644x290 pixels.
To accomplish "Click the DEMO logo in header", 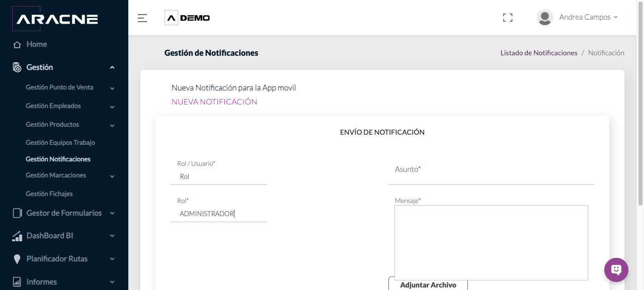I will (187, 18).
